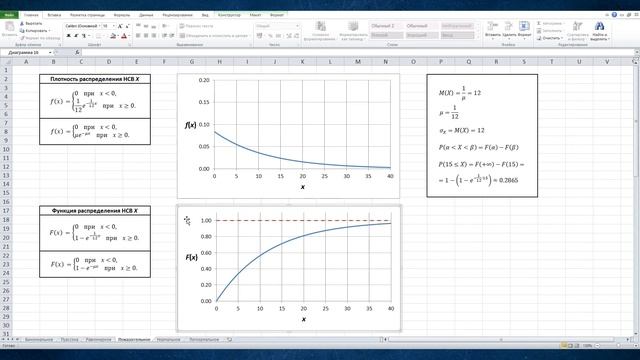This screenshot has width=640, height=360.
Task: Open Format as Table (Форматировать как таблицу)
Action: coord(353,31)
